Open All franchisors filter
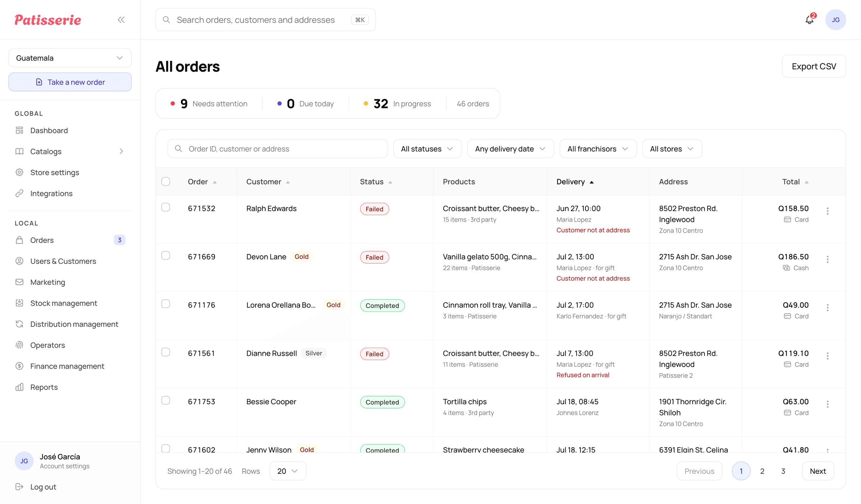861x504 pixels. tap(598, 149)
